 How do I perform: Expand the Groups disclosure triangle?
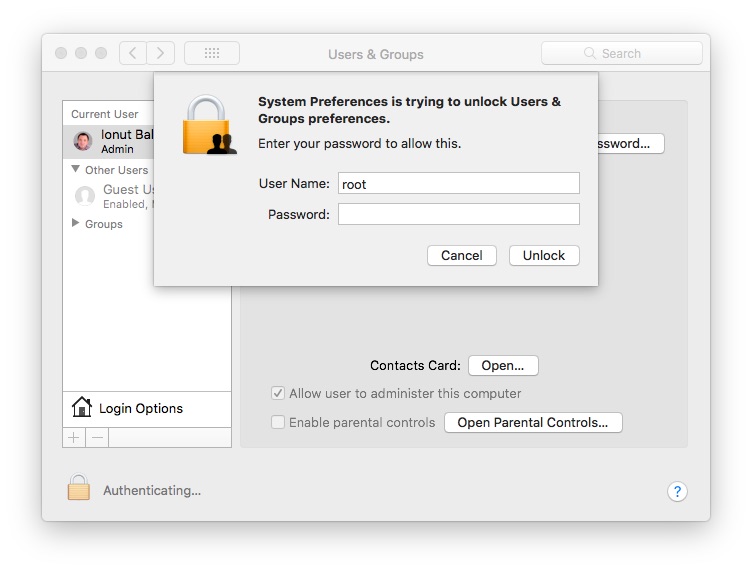click(x=75, y=223)
